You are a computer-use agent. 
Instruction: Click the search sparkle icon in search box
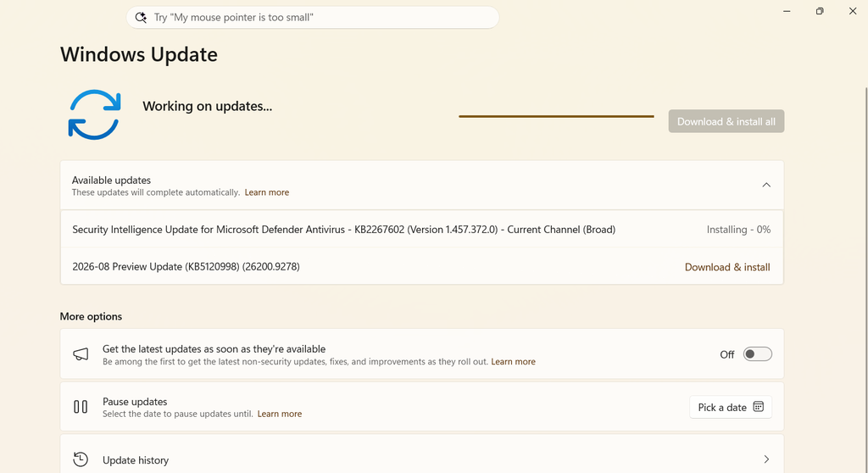142,17
